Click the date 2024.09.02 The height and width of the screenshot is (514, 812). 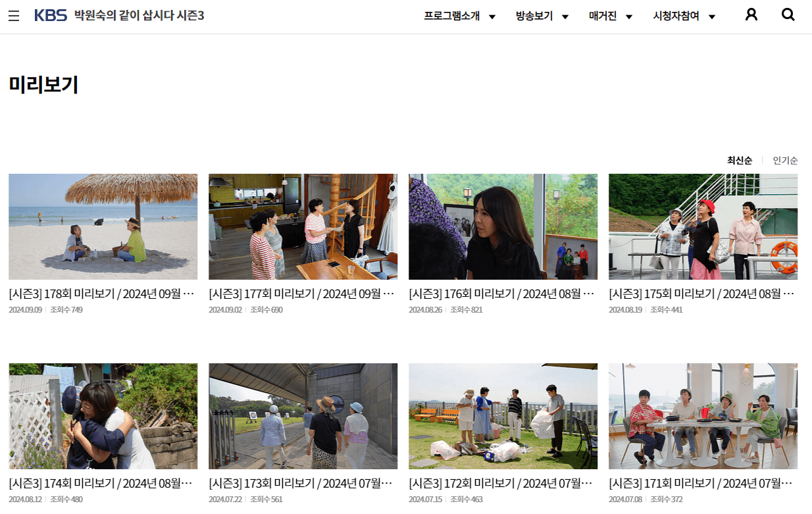coord(225,310)
